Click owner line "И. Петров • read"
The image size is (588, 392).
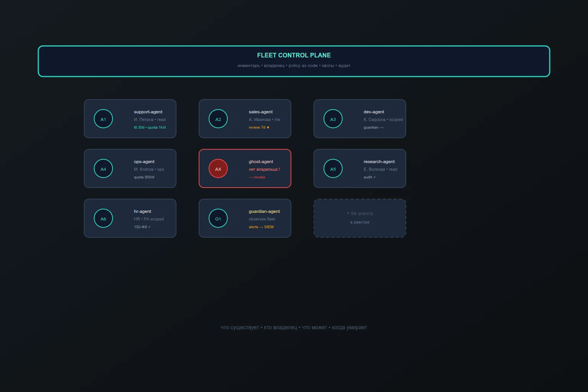coord(150,119)
